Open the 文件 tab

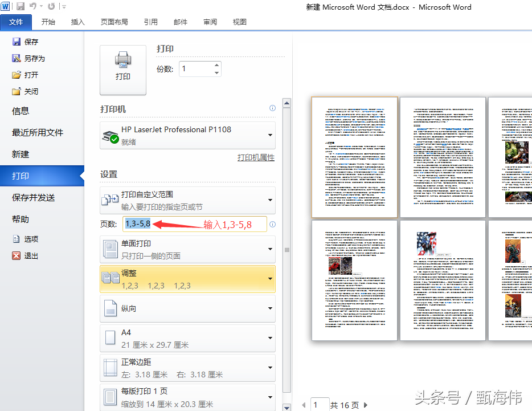click(x=16, y=22)
